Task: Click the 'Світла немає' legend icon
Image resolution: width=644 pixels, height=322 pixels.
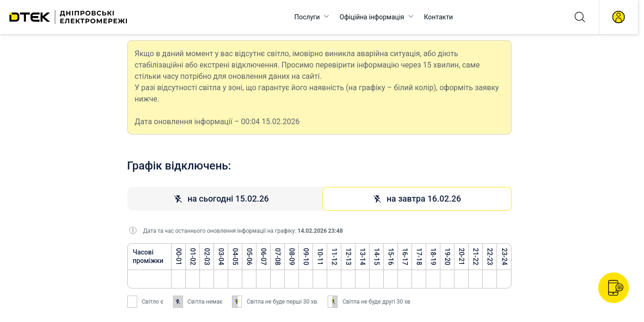Action: click(x=178, y=302)
